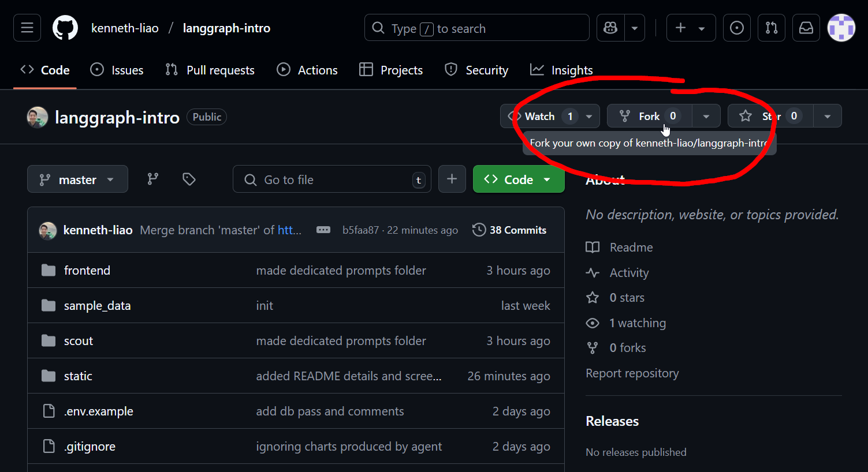Open kenneth-liao commit author link
Image resolution: width=868 pixels, height=472 pixels.
click(x=98, y=230)
